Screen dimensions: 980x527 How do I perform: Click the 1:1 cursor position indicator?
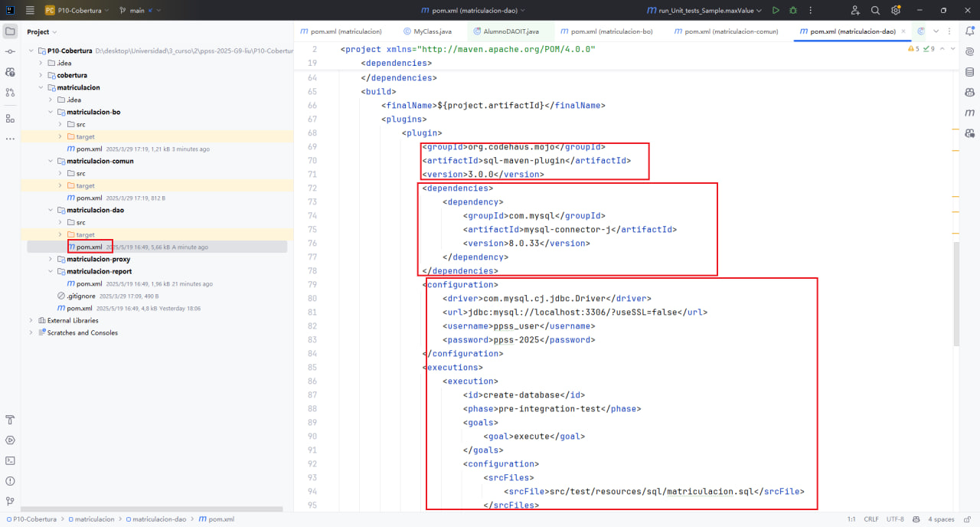click(x=851, y=519)
